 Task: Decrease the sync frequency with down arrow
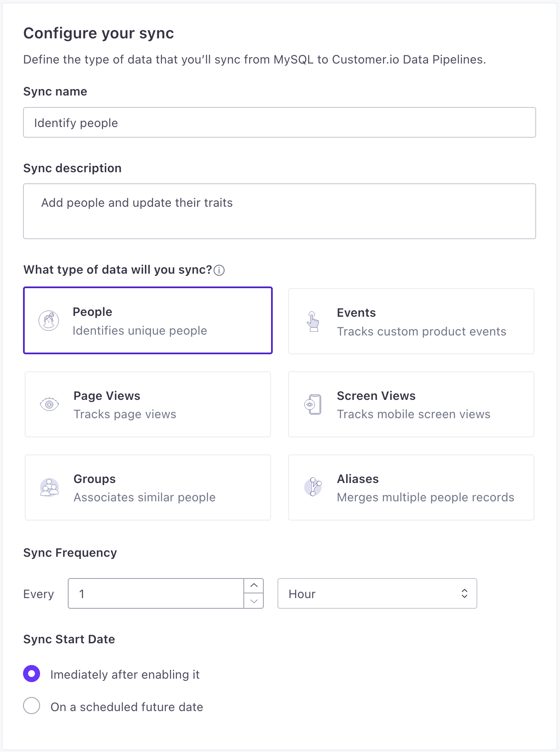click(254, 601)
